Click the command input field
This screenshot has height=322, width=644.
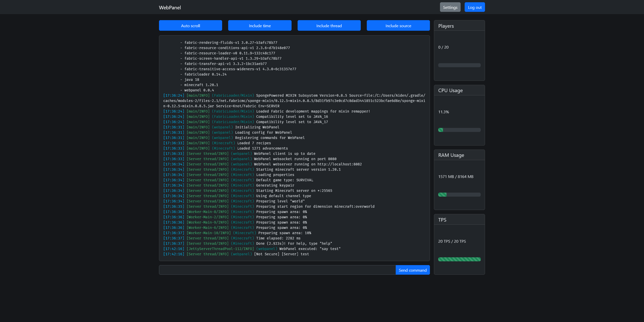pos(277,270)
